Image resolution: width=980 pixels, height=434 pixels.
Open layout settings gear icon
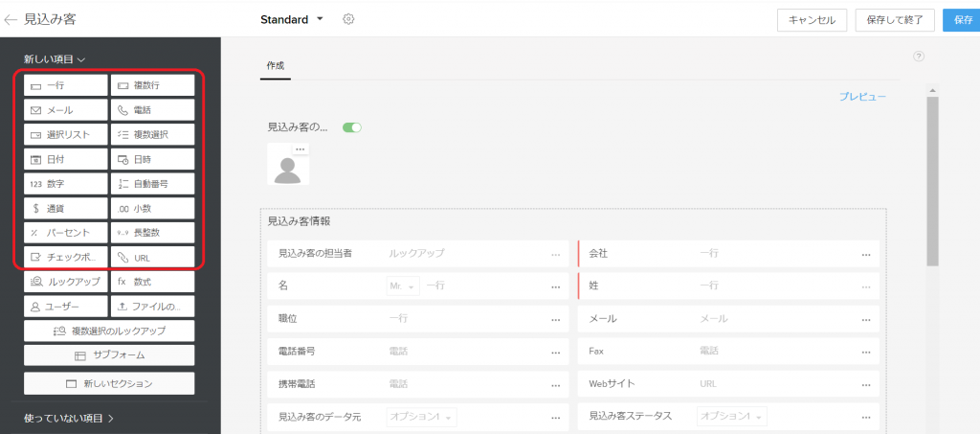click(348, 19)
